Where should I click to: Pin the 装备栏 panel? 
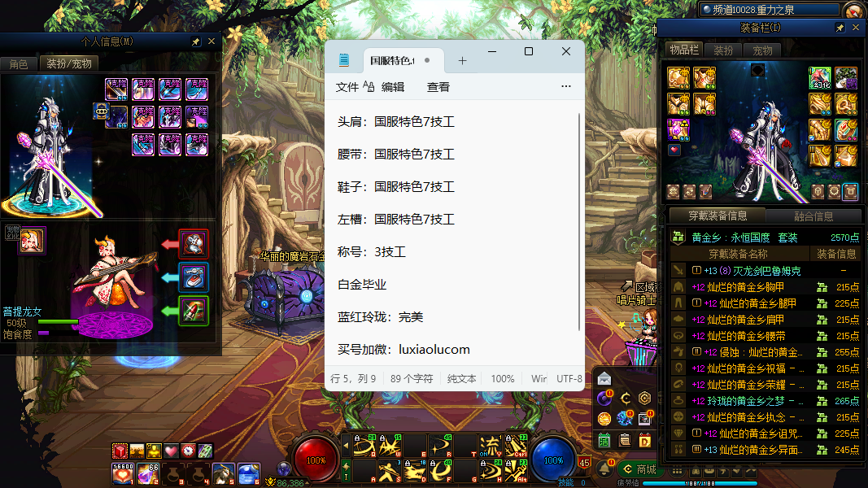tap(840, 28)
